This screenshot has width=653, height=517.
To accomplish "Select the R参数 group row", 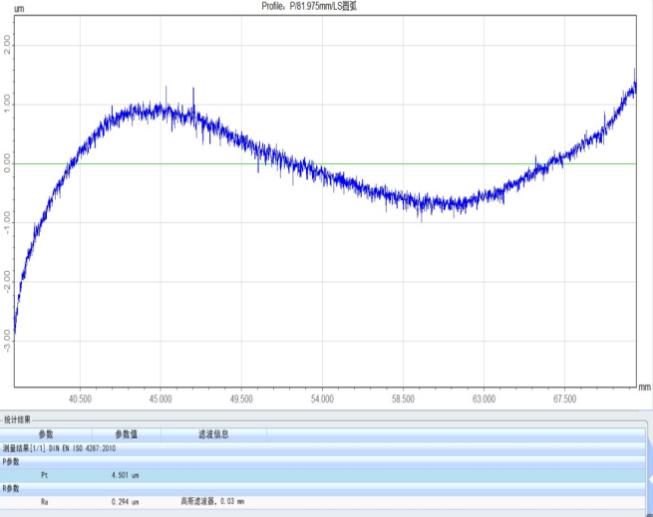I will [323, 488].
